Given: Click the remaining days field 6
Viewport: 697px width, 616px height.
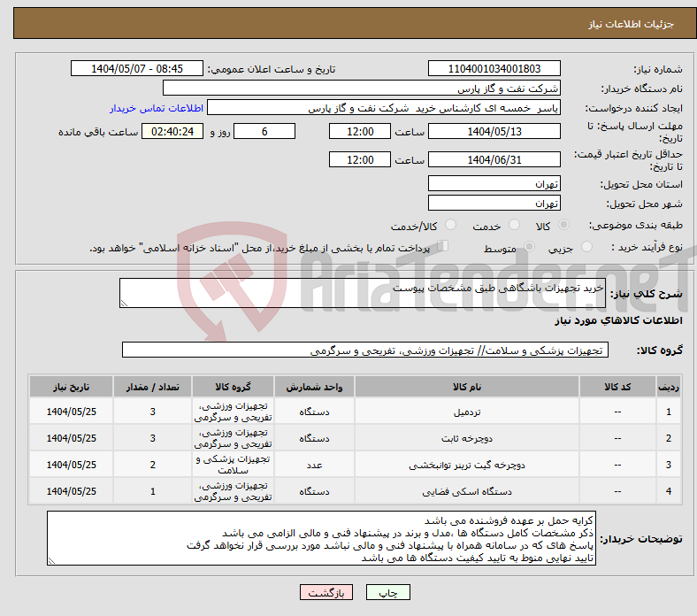Looking at the screenshot, I should [x=264, y=131].
